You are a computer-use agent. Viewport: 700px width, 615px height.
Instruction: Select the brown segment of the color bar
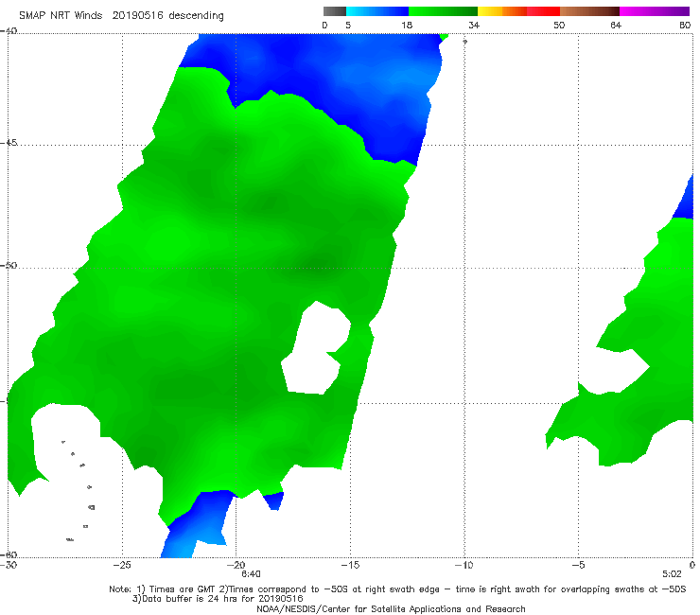(x=589, y=11)
